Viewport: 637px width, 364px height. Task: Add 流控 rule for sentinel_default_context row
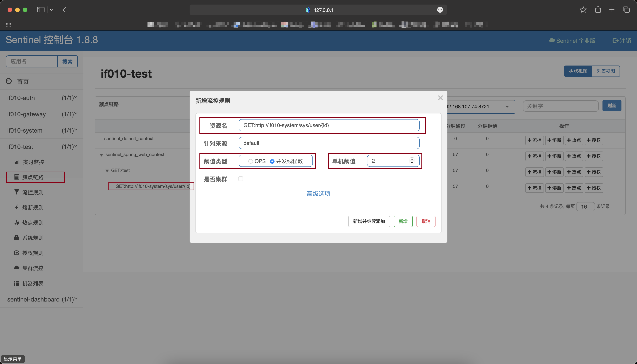click(534, 140)
